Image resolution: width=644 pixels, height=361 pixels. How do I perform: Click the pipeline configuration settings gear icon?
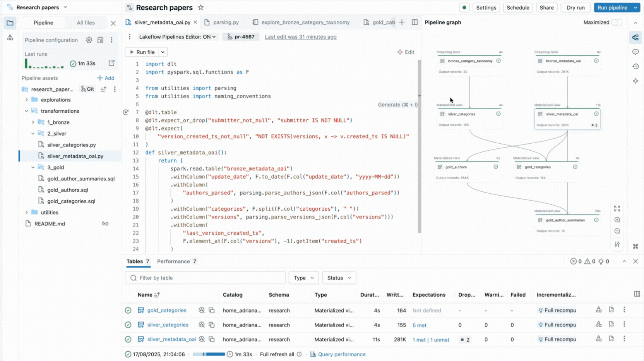[x=89, y=40]
